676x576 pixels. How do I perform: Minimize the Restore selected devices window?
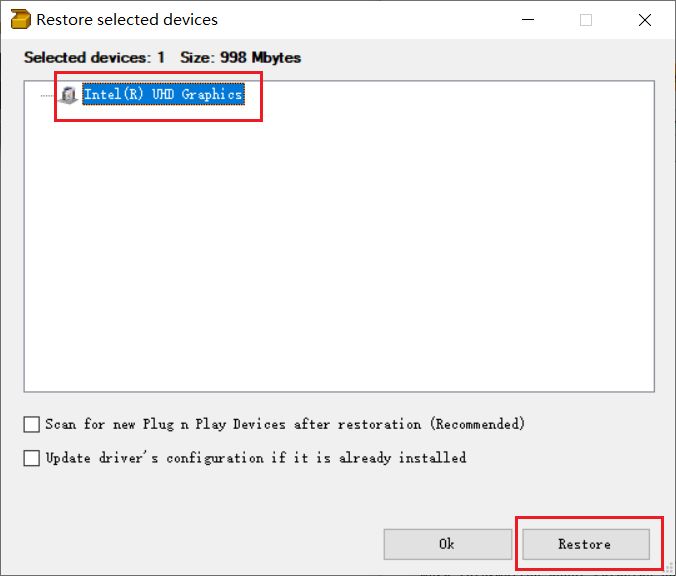point(531,20)
